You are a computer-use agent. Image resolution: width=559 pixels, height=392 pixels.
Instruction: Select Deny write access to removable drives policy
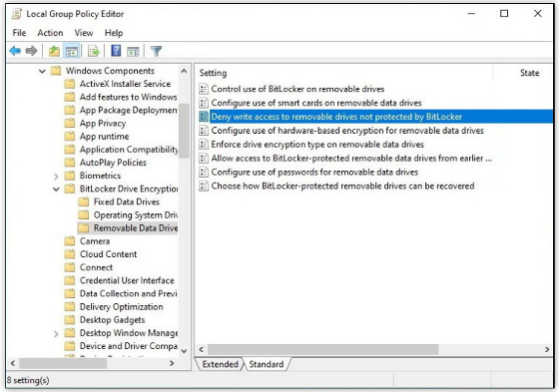[x=375, y=117]
